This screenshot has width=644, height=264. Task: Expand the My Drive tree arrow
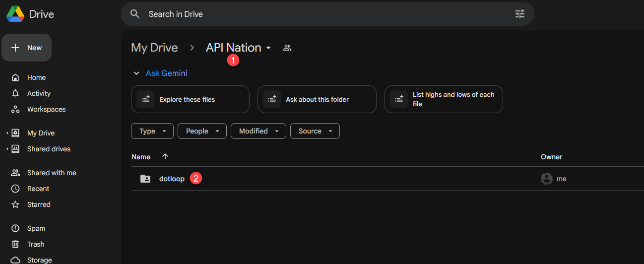coord(7,133)
